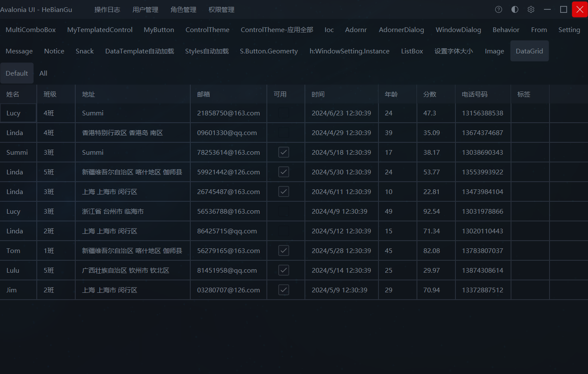Switch to the MultiComboBox tab
Image resolution: width=588 pixels, height=374 pixels.
(x=31, y=29)
